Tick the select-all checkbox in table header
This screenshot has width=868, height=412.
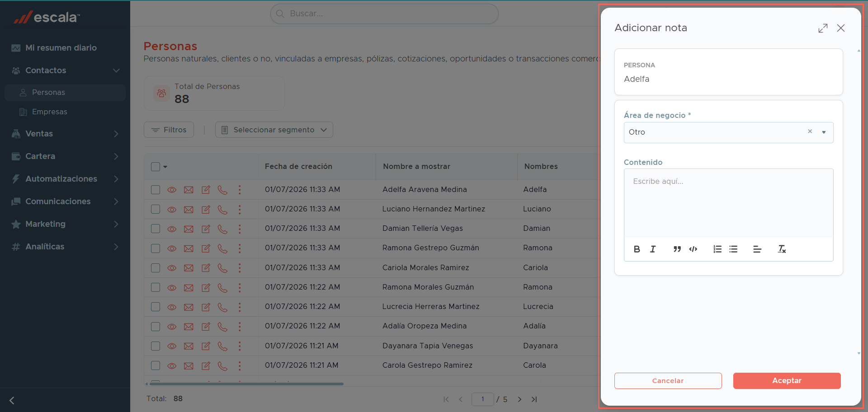156,167
